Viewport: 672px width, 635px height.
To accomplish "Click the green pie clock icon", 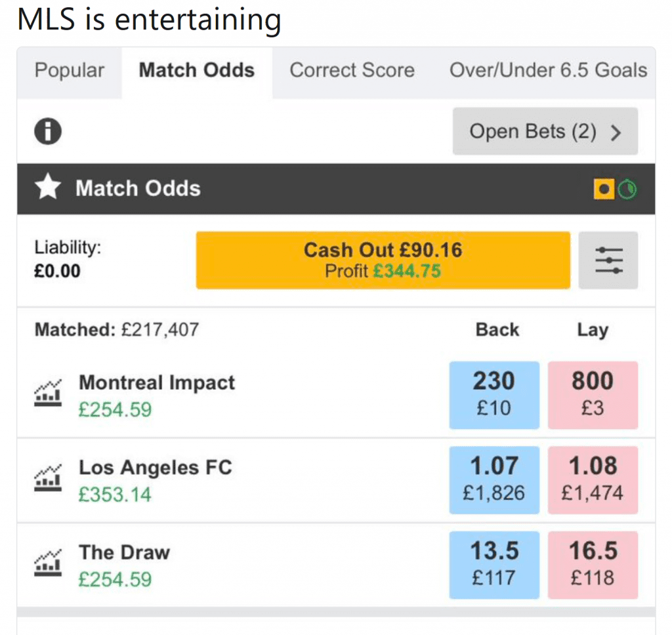I will coord(627,190).
